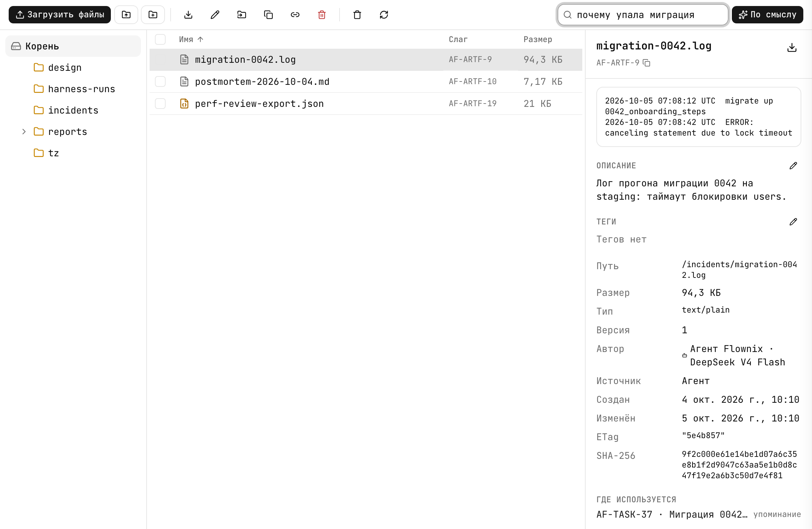Check the postmortem-2026-10-04.md row checkbox

160,81
